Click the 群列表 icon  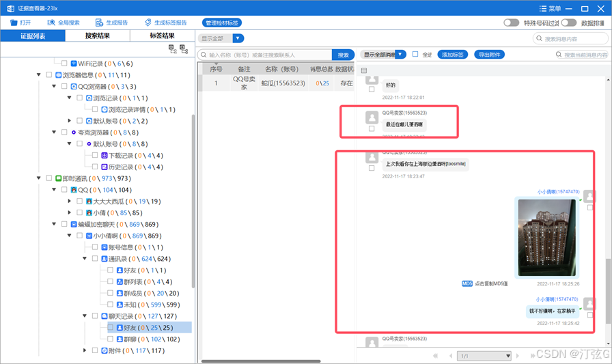pyautogui.click(x=120, y=281)
